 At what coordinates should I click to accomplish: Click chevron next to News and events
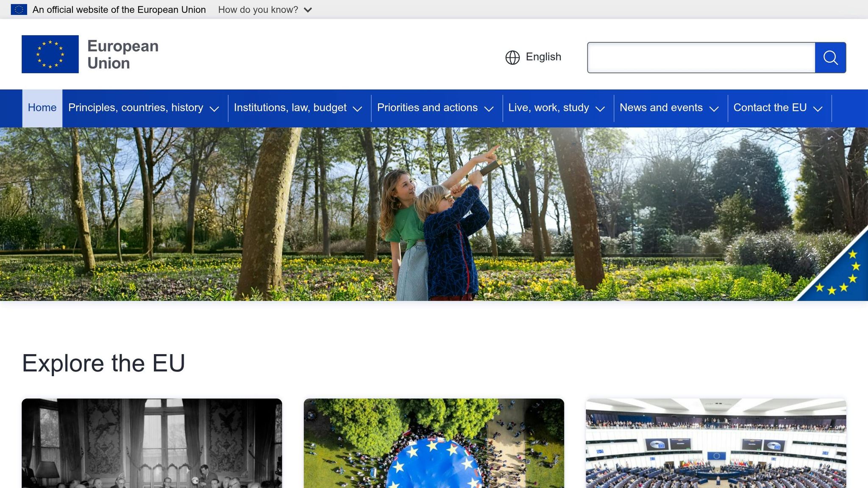pos(714,109)
